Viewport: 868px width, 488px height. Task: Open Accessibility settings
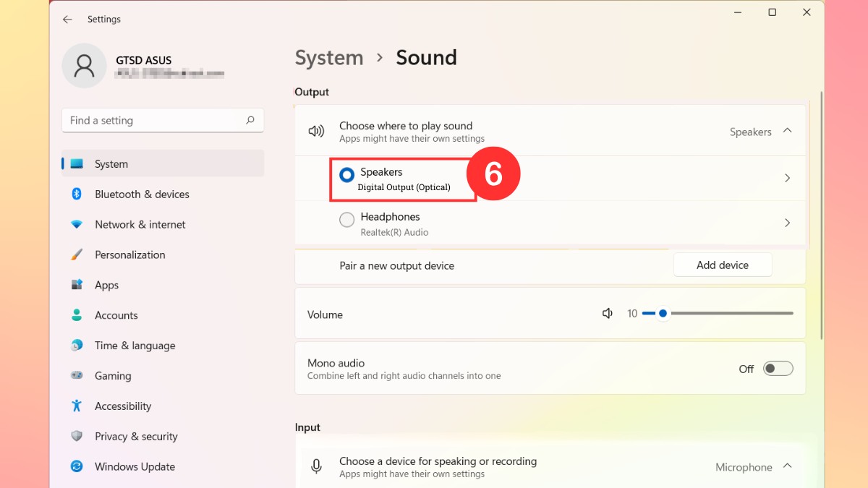click(123, 406)
